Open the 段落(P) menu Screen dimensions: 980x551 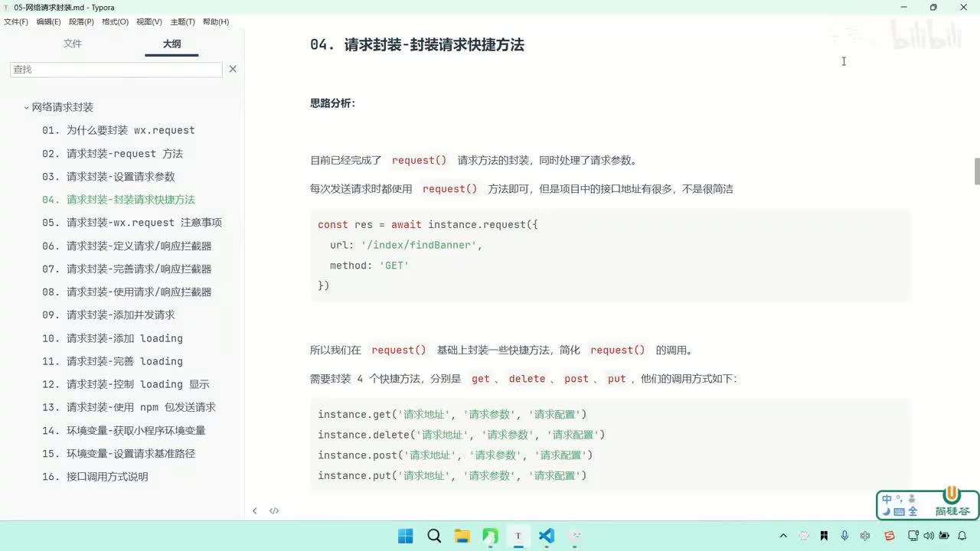tap(81, 21)
